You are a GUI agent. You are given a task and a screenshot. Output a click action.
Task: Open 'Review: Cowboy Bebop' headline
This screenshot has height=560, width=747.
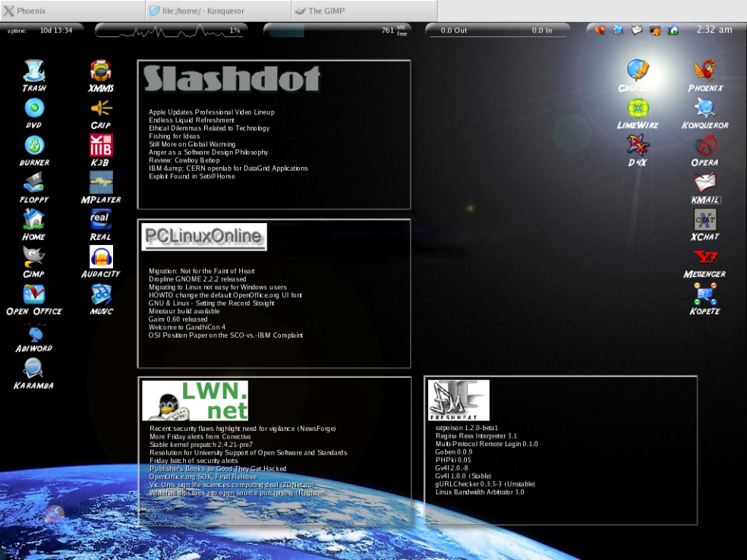[x=184, y=160]
